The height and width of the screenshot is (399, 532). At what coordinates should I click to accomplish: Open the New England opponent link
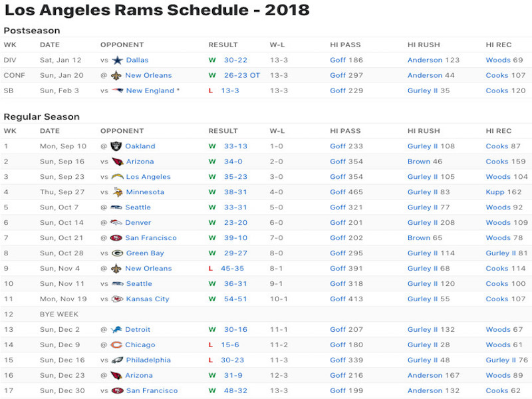click(150, 90)
